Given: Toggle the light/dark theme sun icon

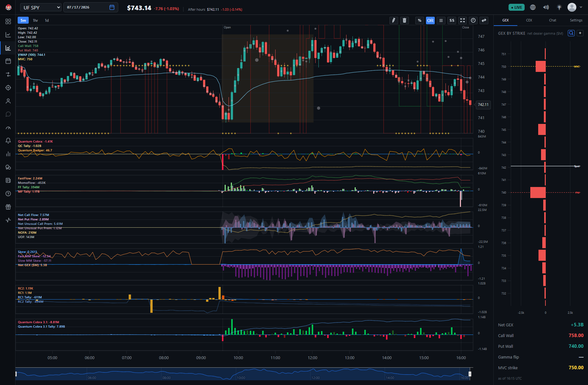Looking at the screenshot, I should click(559, 7).
